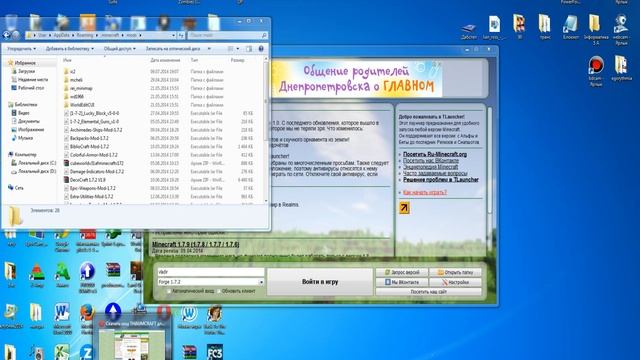Click the vladir username input field
Image resolution: width=640 pixels, height=360 pixels.
point(211,272)
